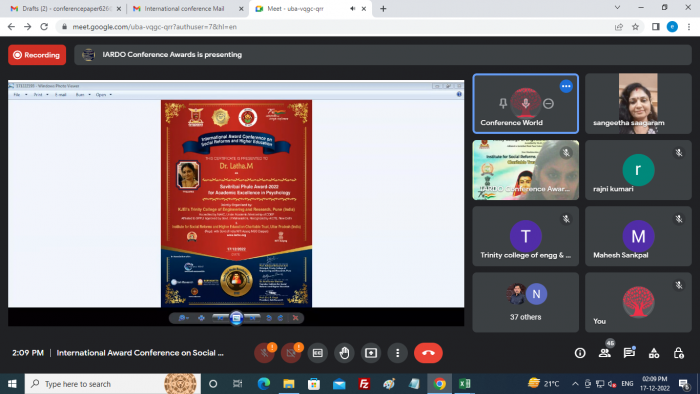The height and width of the screenshot is (394, 700).
Task: Click the Present now screen icon
Action: [x=371, y=353]
